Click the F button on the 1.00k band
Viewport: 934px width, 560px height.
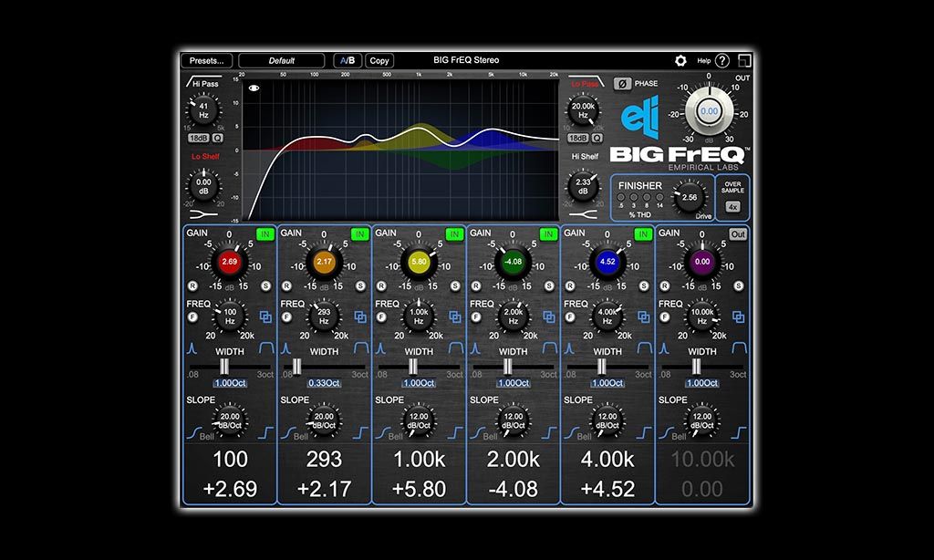(x=381, y=316)
